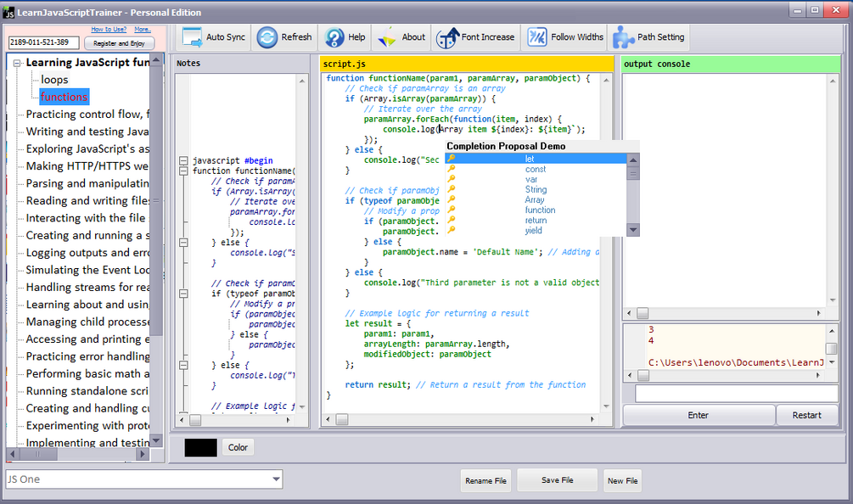Click the Auto Sync toolbar icon
Image resolution: width=853 pixels, height=504 pixels.
[x=192, y=37]
